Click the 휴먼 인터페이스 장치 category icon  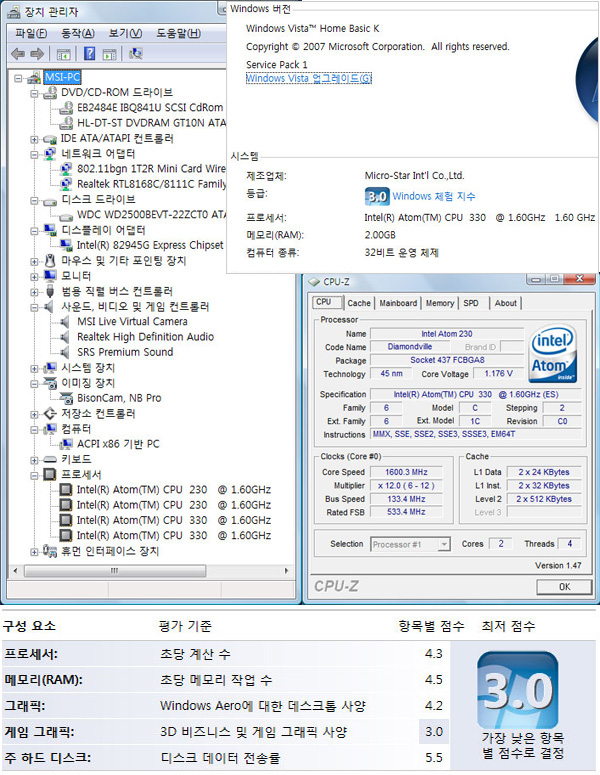pyautogui.click(x=50, y=551)
